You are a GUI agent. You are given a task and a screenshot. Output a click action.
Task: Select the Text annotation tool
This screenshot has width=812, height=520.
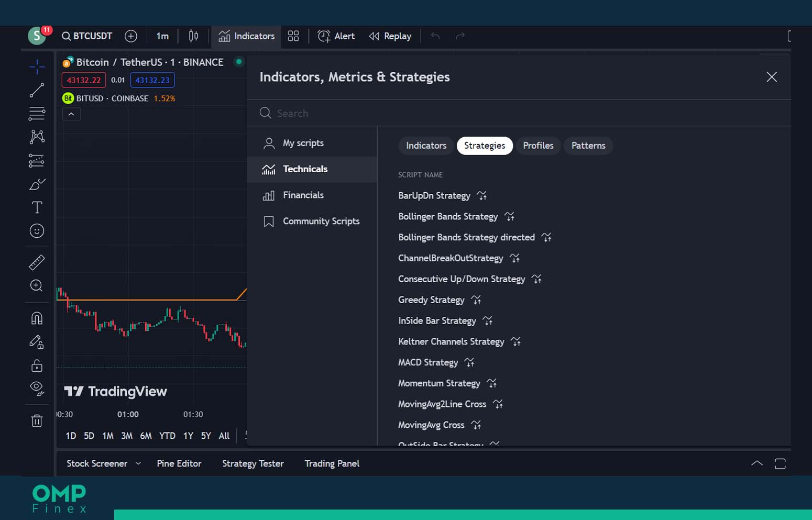tap(37, 207)
